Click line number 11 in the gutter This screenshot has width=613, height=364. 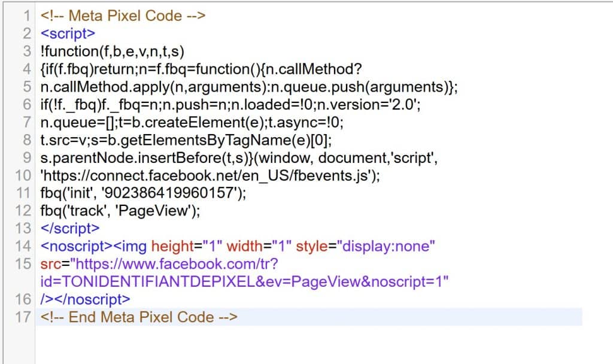[23, 193]
